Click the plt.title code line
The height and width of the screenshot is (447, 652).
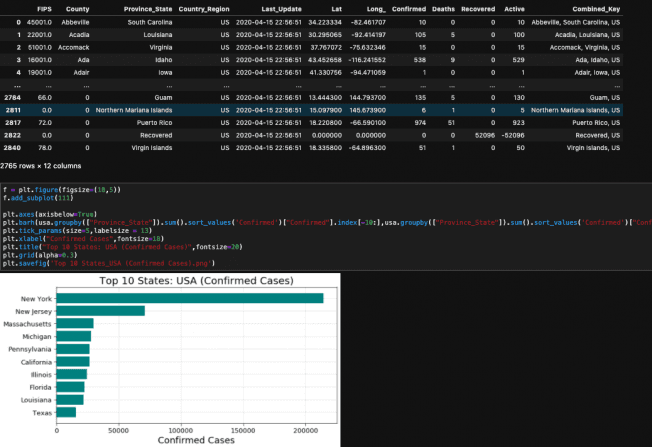pyautogui.click(x=122, y=247)
